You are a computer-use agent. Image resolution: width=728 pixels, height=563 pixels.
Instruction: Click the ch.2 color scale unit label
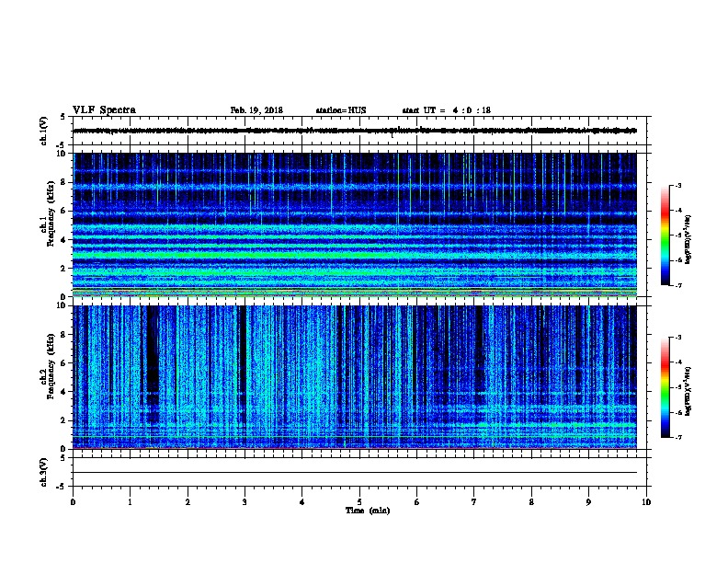[688, 392]
